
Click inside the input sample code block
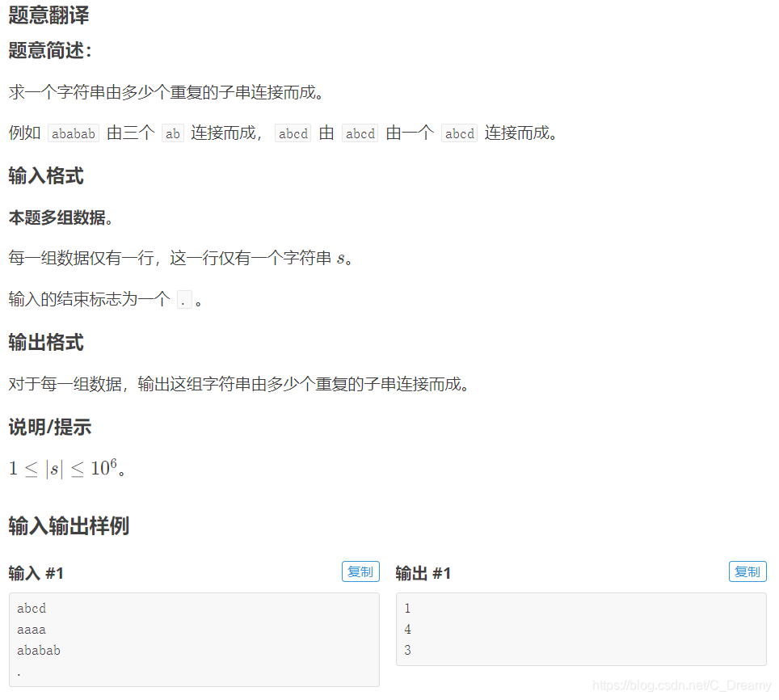click(x=194, y=639)
